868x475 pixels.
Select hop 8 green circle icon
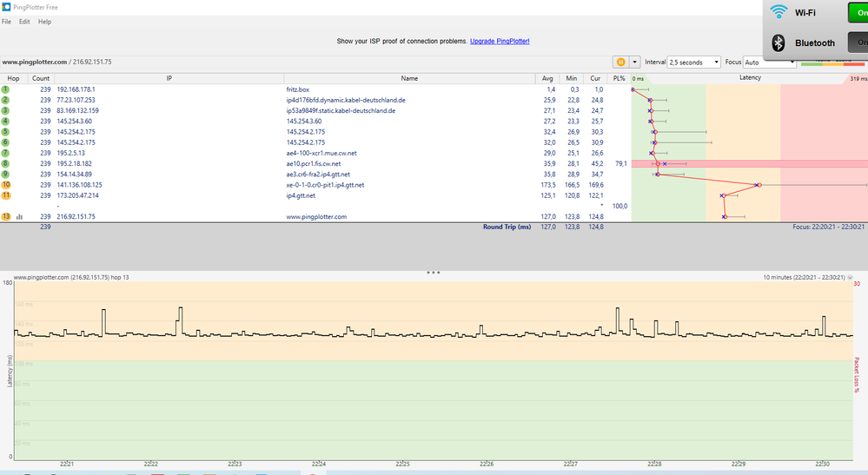(5, 163)
